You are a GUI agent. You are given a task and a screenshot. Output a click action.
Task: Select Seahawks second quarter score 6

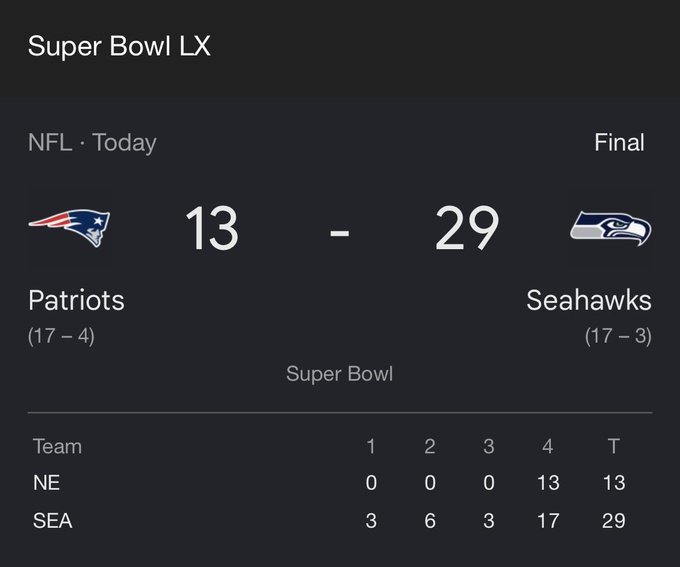(x=430, y=521)
